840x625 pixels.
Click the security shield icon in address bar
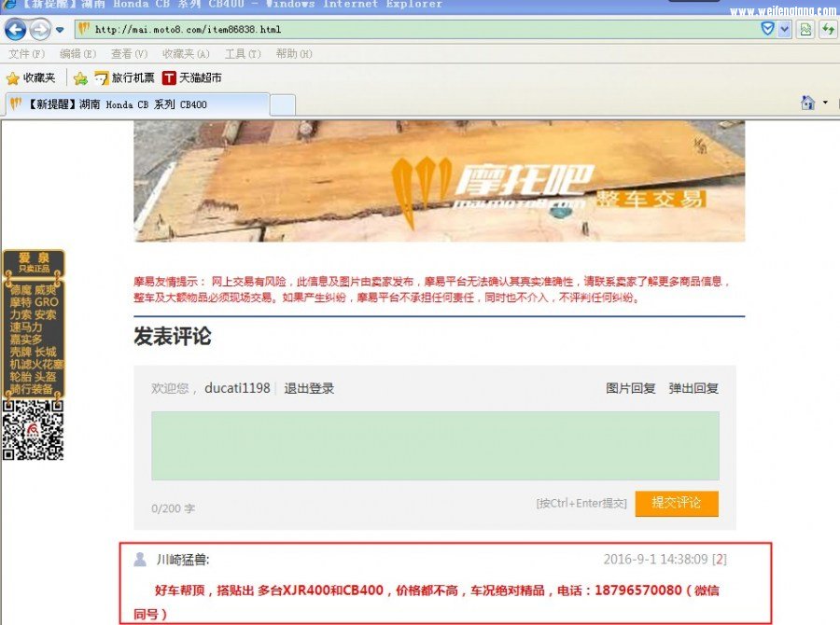767,29
